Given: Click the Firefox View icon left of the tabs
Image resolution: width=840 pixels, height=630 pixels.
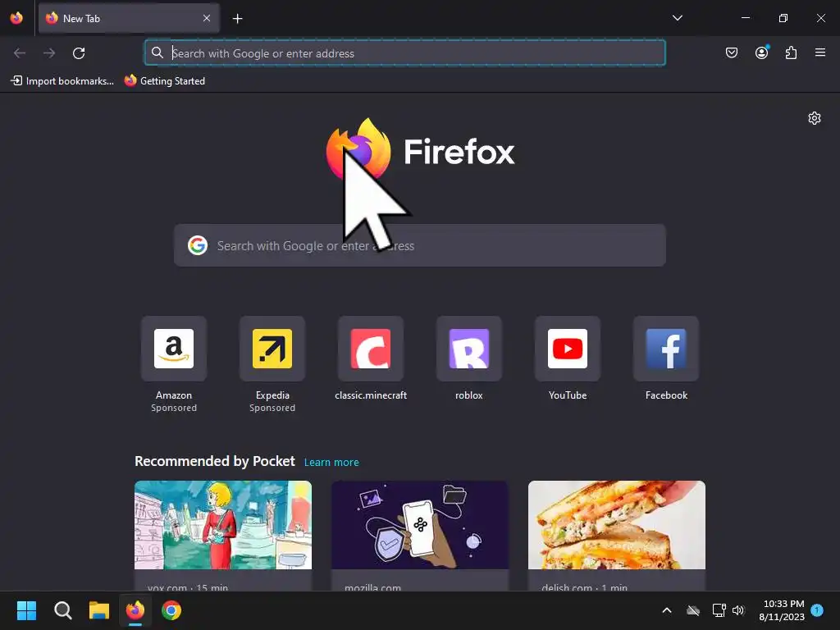Looking at the screenshot, I should 16,18.
